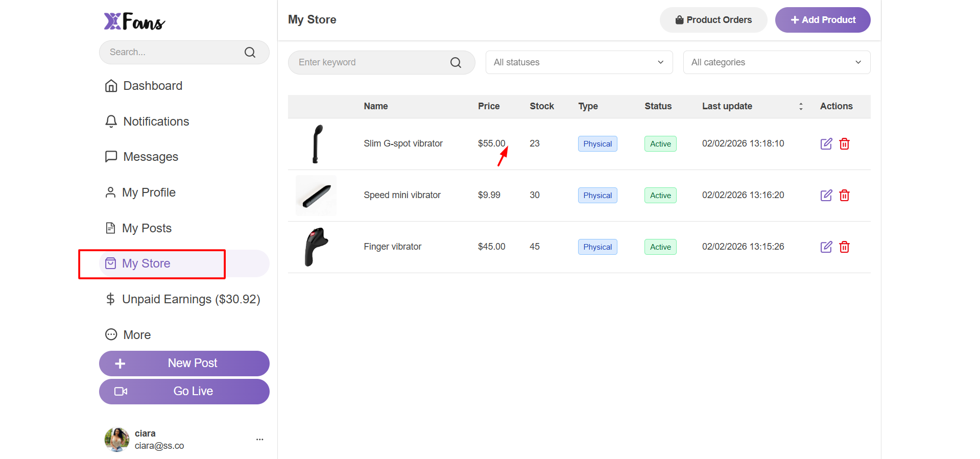
Task: Open the three-dot menu beside ciara
Action: [259, 439]
